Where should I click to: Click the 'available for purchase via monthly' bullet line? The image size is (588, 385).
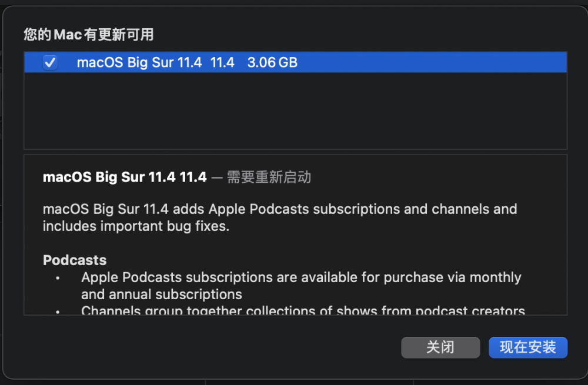301,277
